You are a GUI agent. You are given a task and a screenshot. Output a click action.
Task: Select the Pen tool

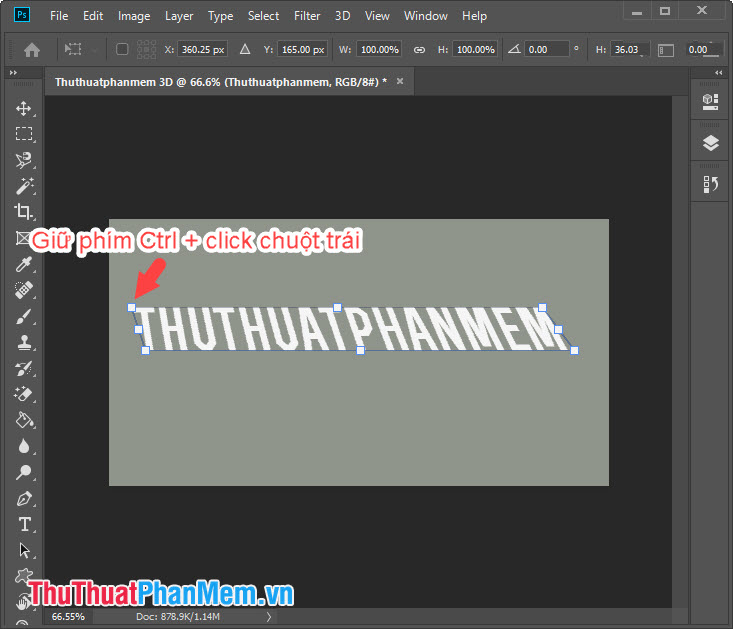pos(23,499)
